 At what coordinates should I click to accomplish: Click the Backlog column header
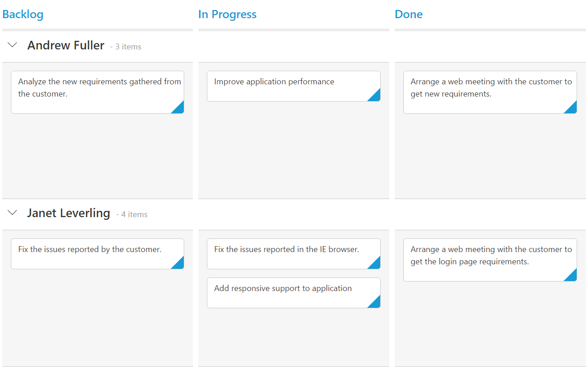tap(23, 15)
